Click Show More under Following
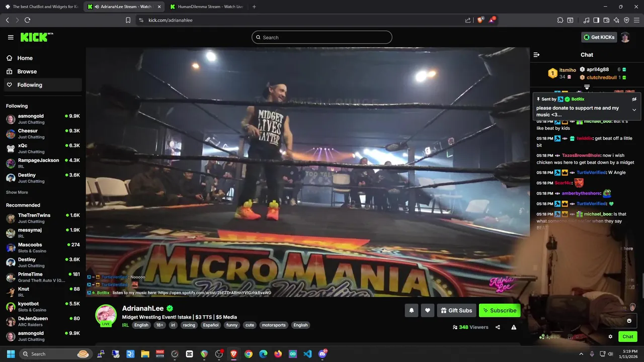Image resolution: width=644 pixels, height=362 pixels. click(x=17, y=192)
